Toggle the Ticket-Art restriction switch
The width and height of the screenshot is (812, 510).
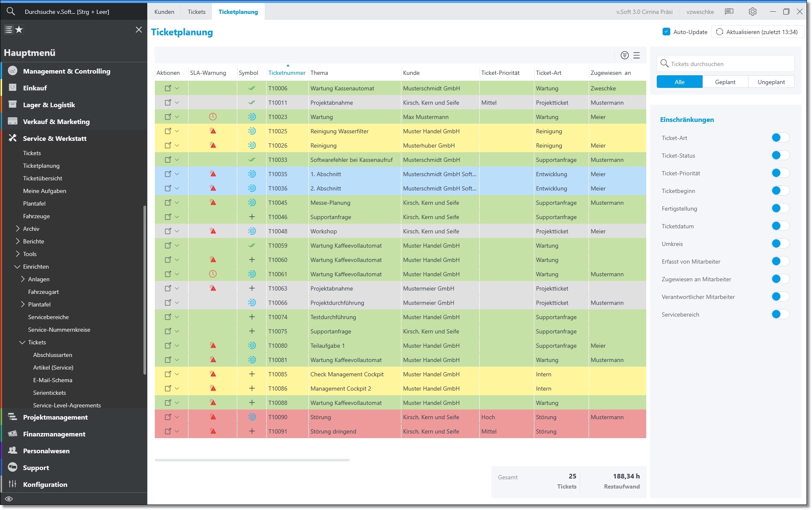(x=780, y=138)
